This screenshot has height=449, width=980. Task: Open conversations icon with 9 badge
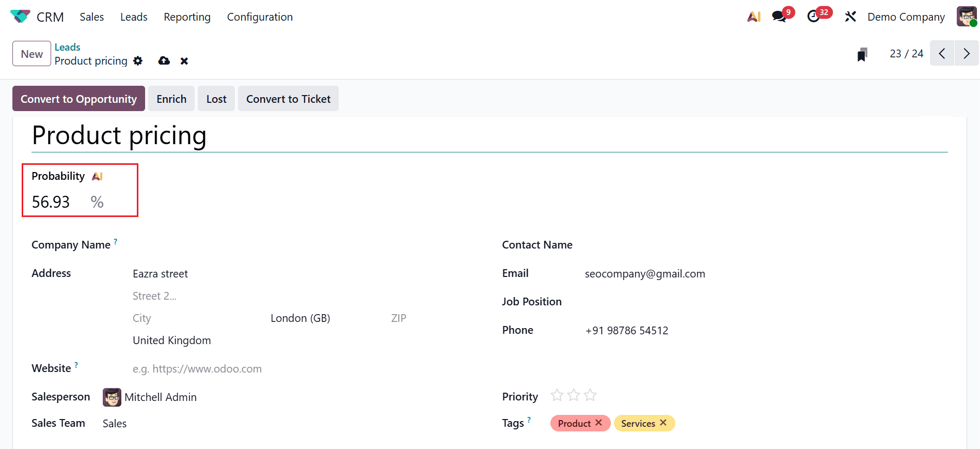779,17
